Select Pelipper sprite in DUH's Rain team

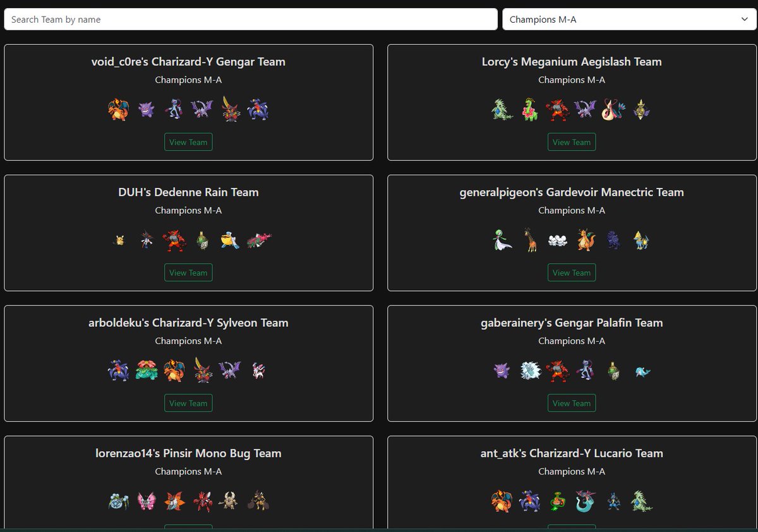click(x=231, y=240)
